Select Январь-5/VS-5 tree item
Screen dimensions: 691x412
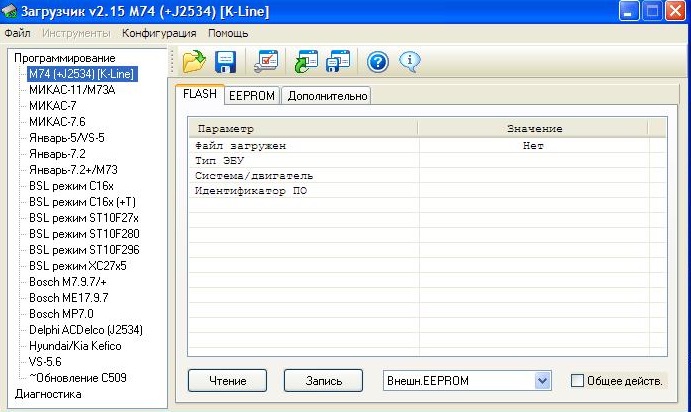click(67, 138)
